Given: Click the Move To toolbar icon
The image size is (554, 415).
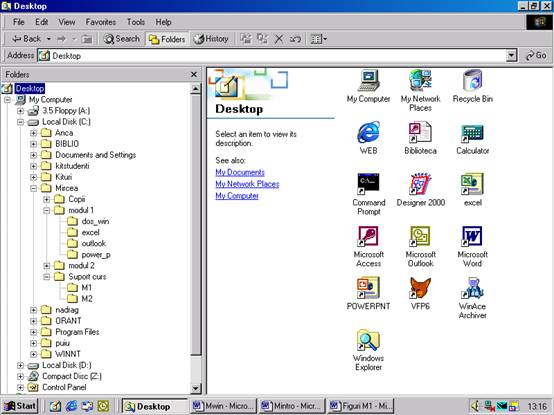Looking at the screenshot, I should pyautogui.click(x=246, y=39).
